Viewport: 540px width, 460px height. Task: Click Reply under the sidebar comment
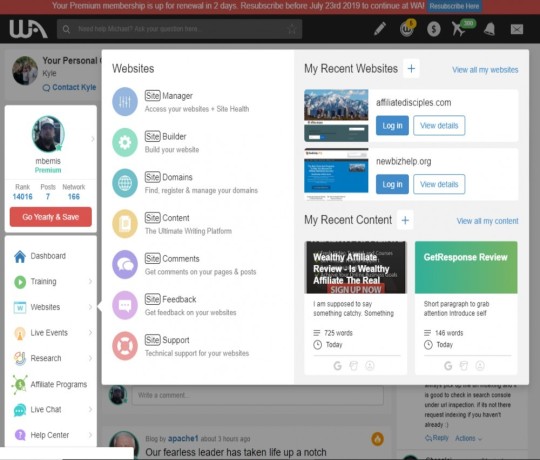[437, 438]
